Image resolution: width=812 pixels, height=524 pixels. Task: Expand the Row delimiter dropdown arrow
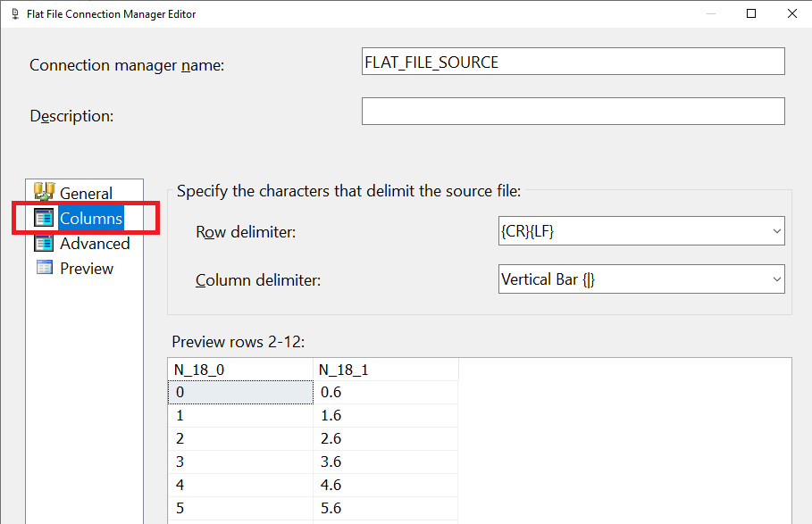tap(776, 230)
